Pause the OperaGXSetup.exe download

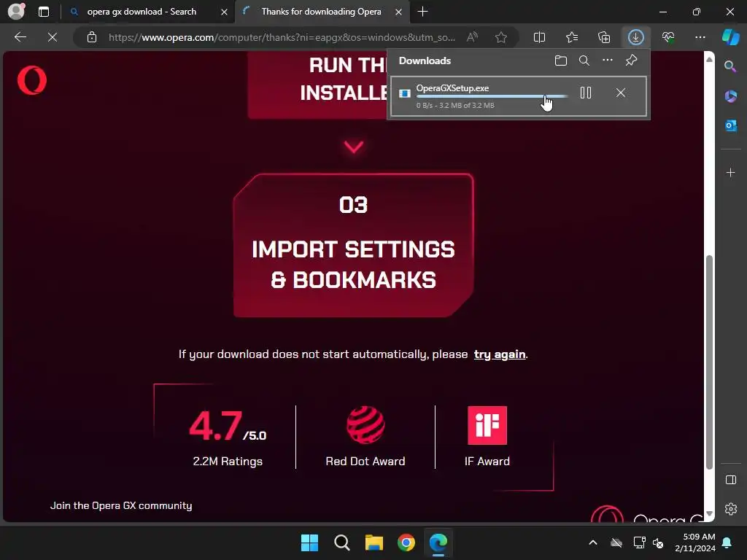(x=586, y=93)
